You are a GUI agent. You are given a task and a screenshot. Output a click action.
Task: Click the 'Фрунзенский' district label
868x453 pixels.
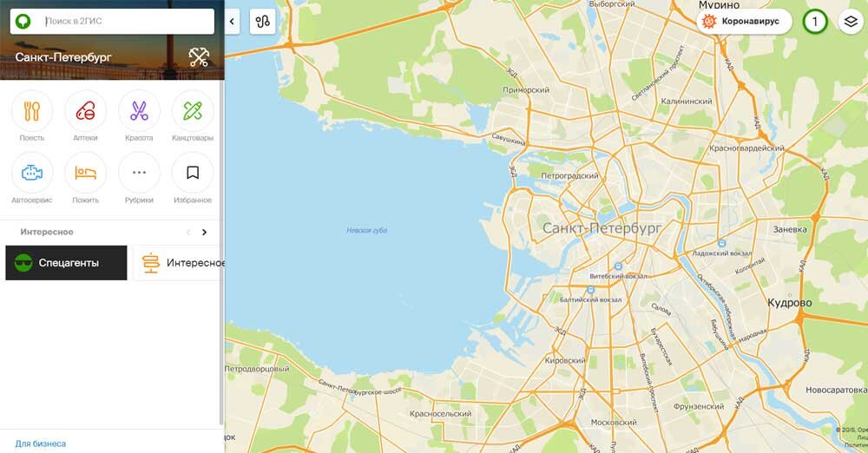[x=699, y=406]
